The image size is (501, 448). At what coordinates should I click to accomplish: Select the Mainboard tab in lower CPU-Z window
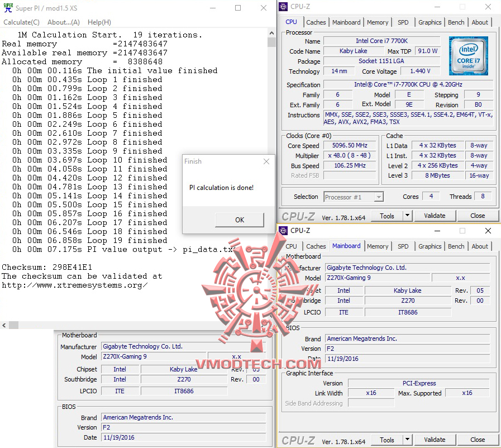346,246
